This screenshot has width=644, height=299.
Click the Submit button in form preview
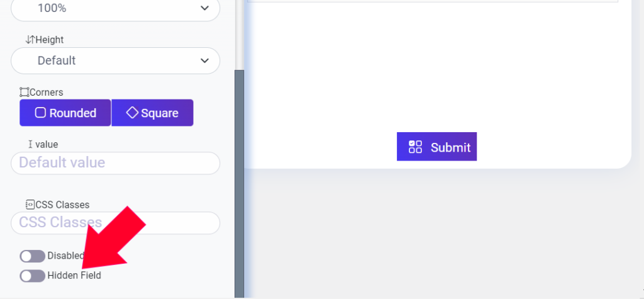click(436, 147)
